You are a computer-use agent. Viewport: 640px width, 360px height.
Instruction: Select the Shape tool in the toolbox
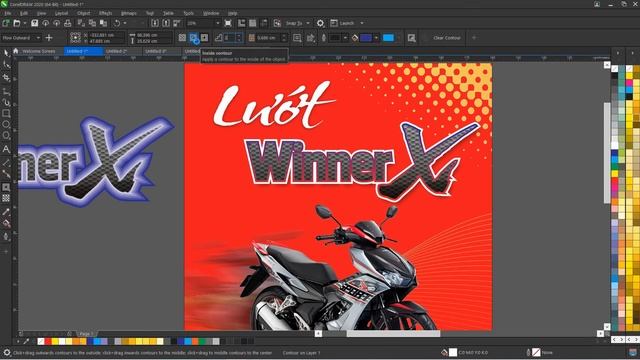tap(6, 65)
